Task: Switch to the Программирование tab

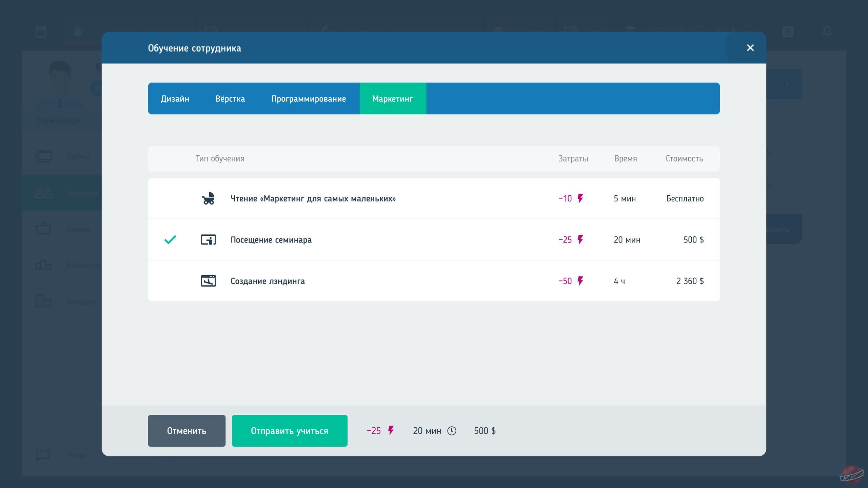Action: point(309,99)
